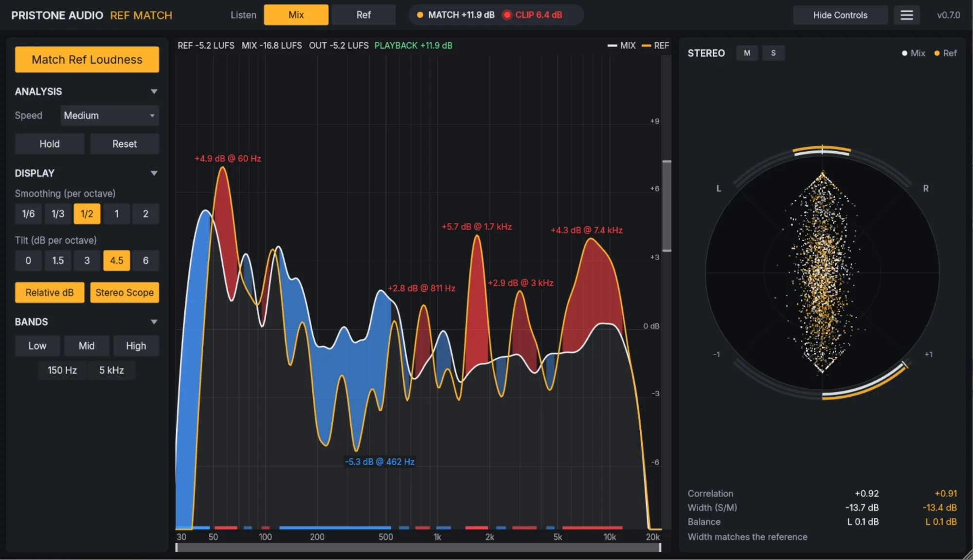Viewport: 973px width, 560px height.
Task: Click the +4.9 dB @ 60 Hz label
Action: click(x=228, y=159)
